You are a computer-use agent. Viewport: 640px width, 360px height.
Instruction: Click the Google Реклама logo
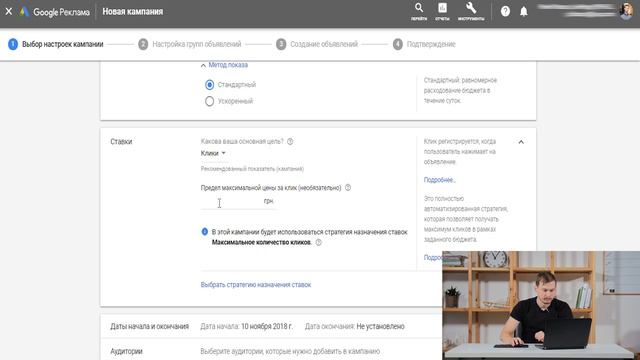point(54,12)
